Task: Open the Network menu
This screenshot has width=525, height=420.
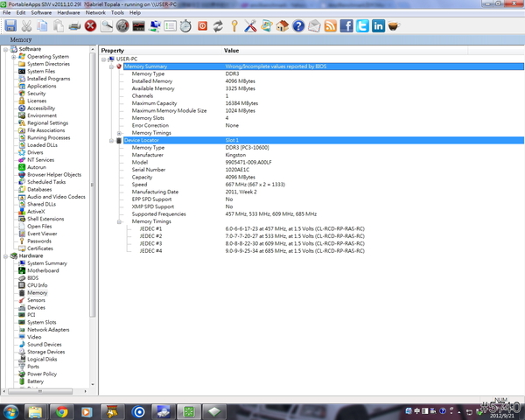Action: [95, 13]
